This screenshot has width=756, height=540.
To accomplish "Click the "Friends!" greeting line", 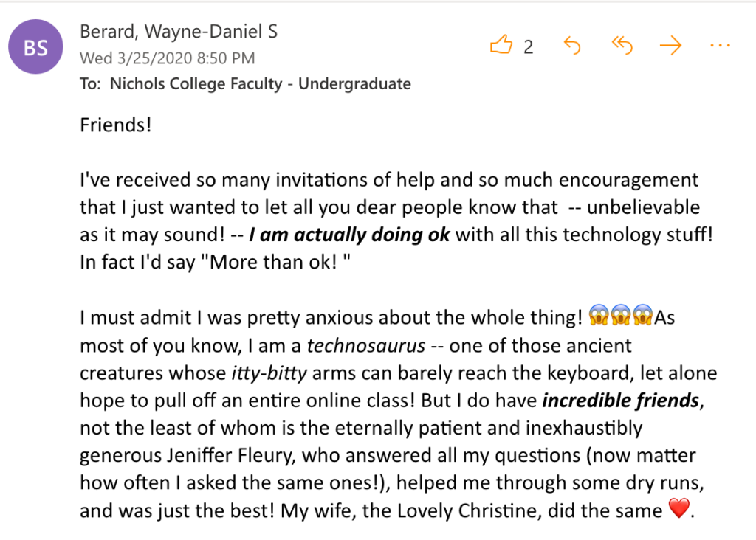I will 116,125.
